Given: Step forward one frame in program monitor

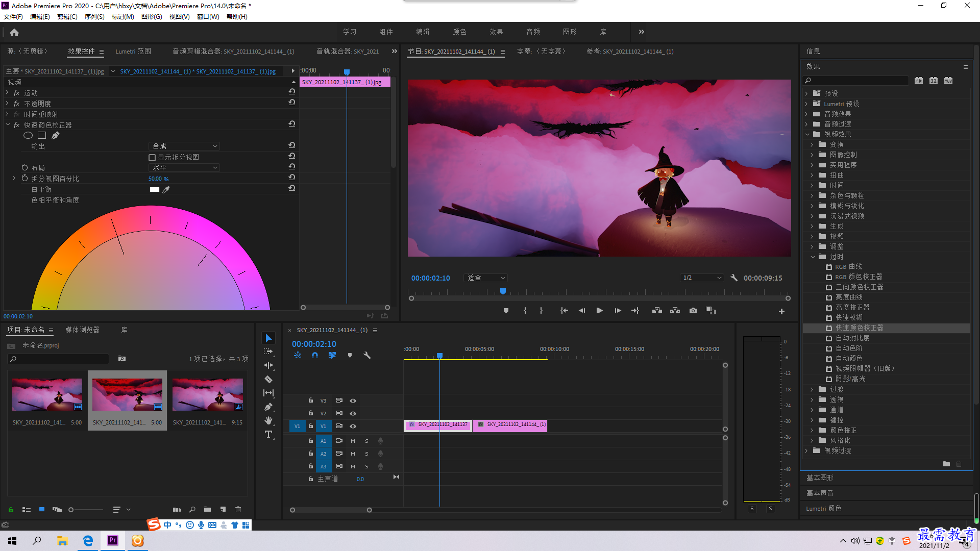Looking at the screenshot, I should [618, 311].
